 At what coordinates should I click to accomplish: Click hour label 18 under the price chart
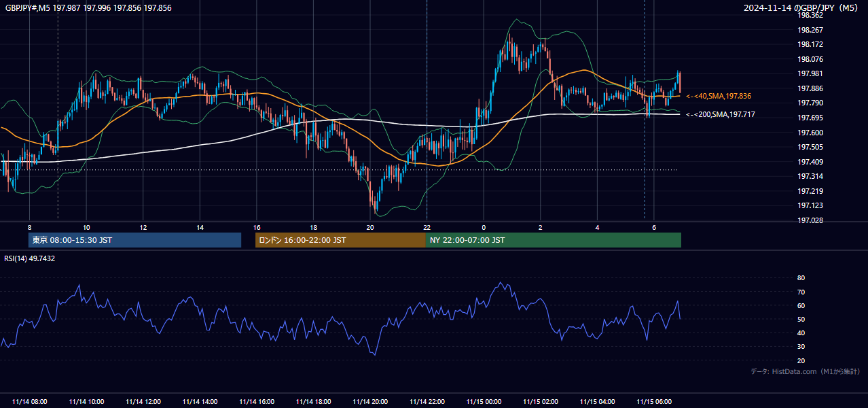(x=313, y=227)
